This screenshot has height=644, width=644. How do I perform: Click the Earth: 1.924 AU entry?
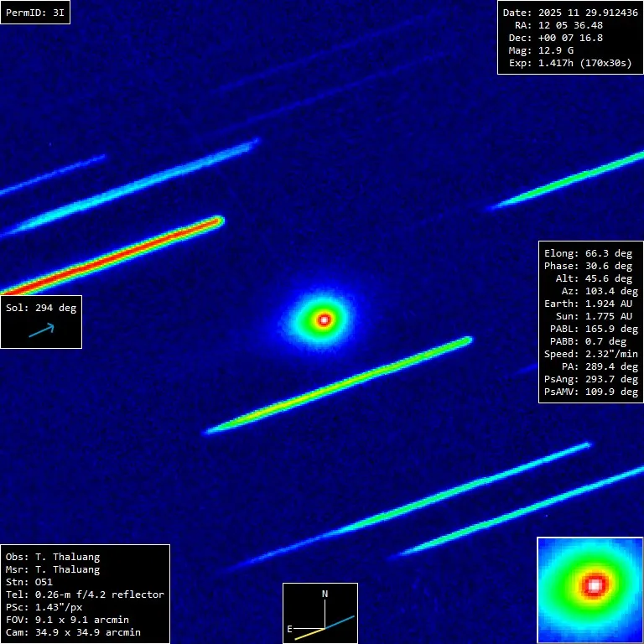click(588, 304)
